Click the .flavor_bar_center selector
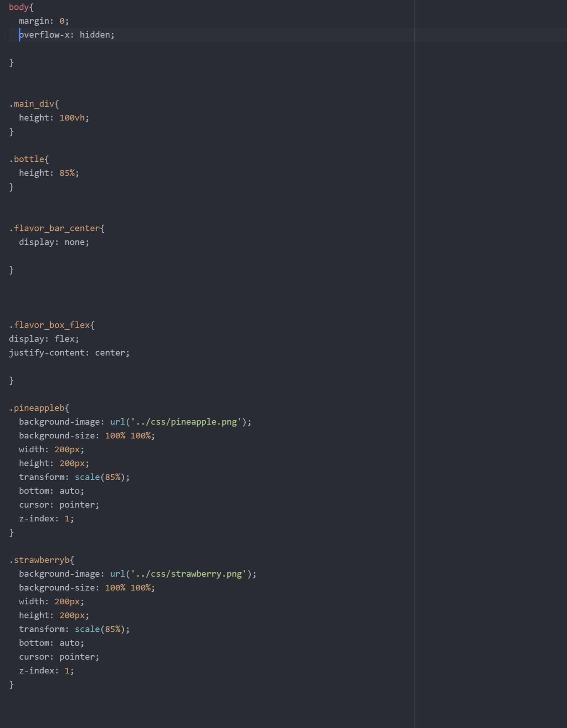 (55, 228)
